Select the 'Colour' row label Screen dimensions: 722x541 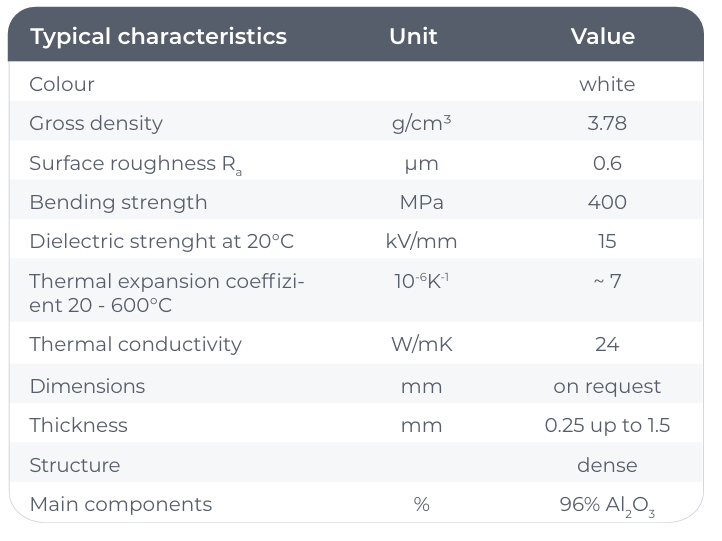pos(62,84)
